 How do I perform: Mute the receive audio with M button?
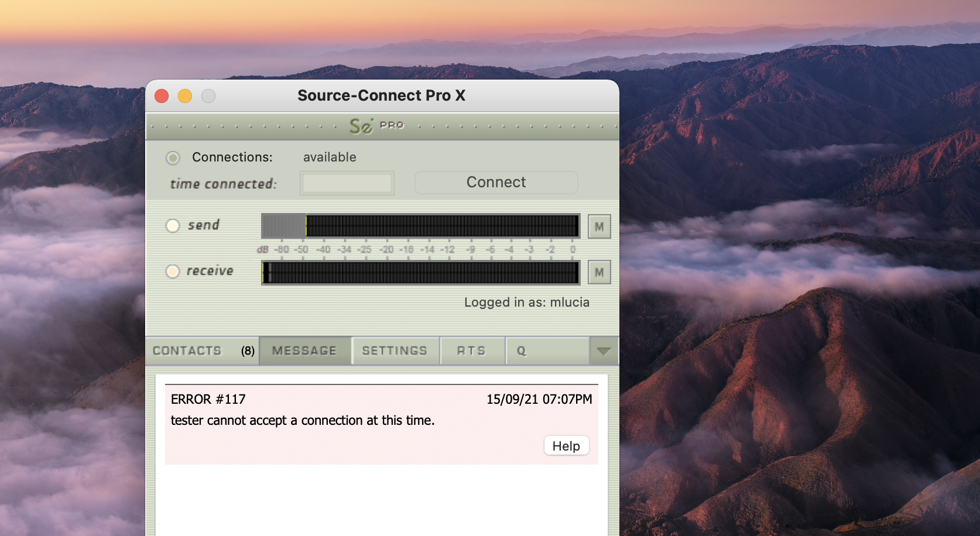point(599,272)
